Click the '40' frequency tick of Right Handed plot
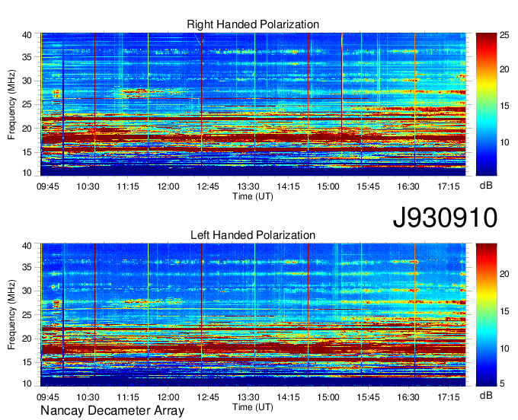The width and height of the screenshot is (518, 420). pos(27,35)
